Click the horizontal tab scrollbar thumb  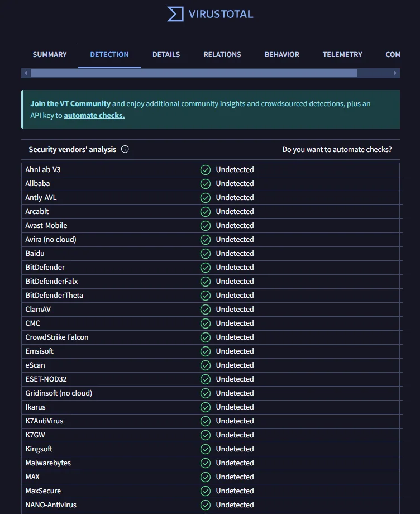coord(194,73)
